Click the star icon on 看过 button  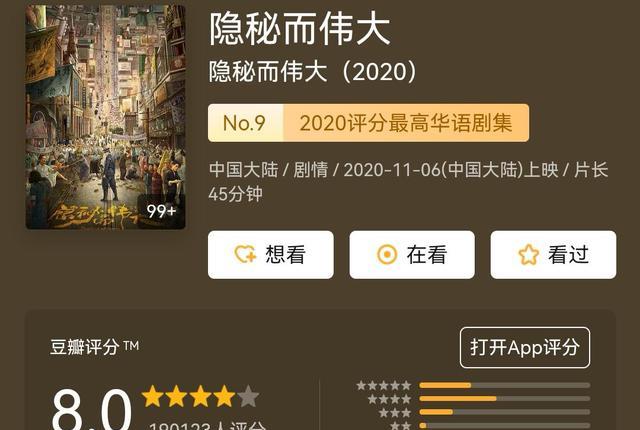(529, 255)
